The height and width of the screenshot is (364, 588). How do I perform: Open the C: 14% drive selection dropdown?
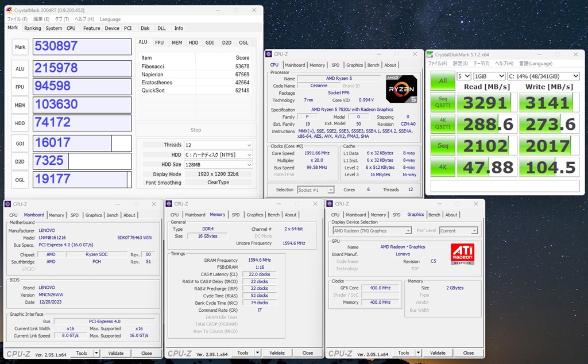[x=543, y=76]
